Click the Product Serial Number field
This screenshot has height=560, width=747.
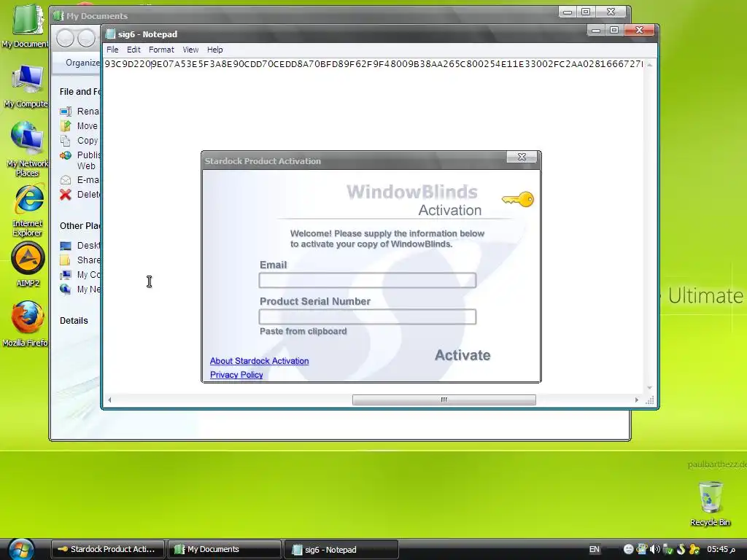click(368, 316)
